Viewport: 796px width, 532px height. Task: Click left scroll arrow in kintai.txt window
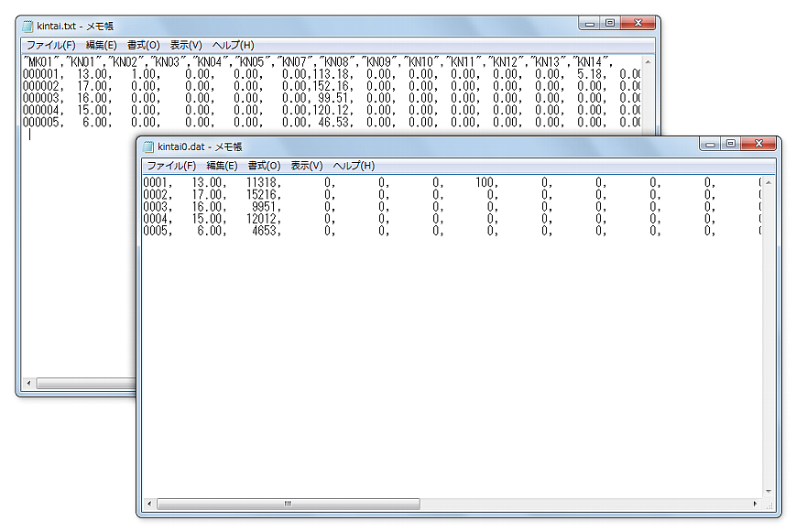[x=27, y=383]
